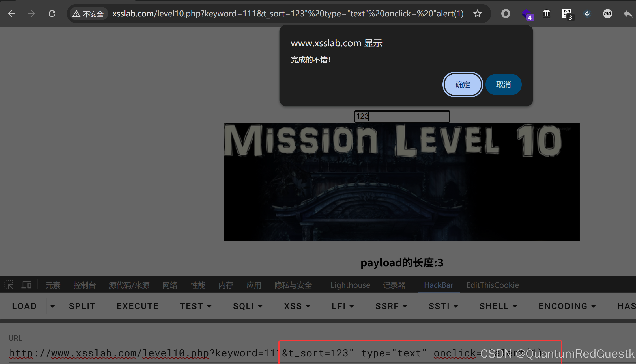Click the insecure site warning badge
This screenshot has width=636, height=364.
pyautogui.click(x=88, y=14)
